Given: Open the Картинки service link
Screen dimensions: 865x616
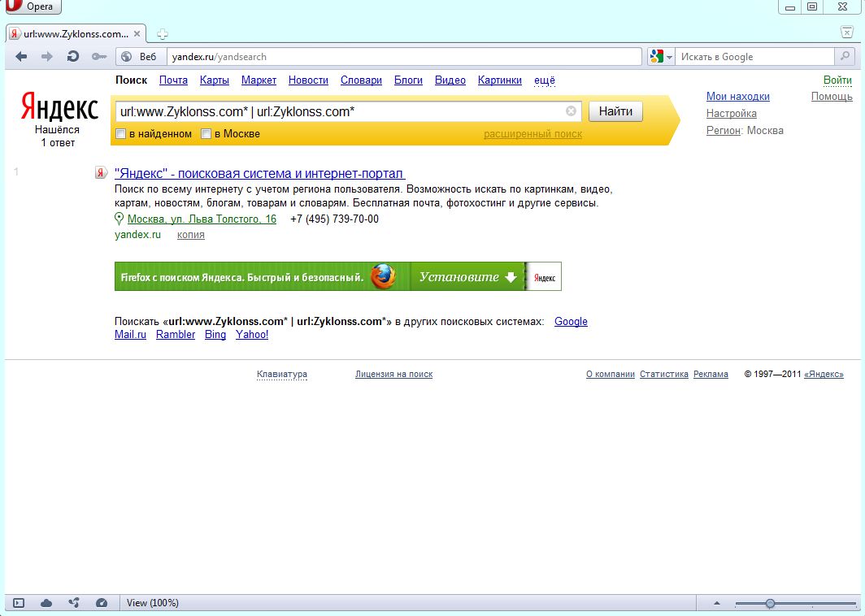Looking at the screenshot, I should (x=500, y=80).
